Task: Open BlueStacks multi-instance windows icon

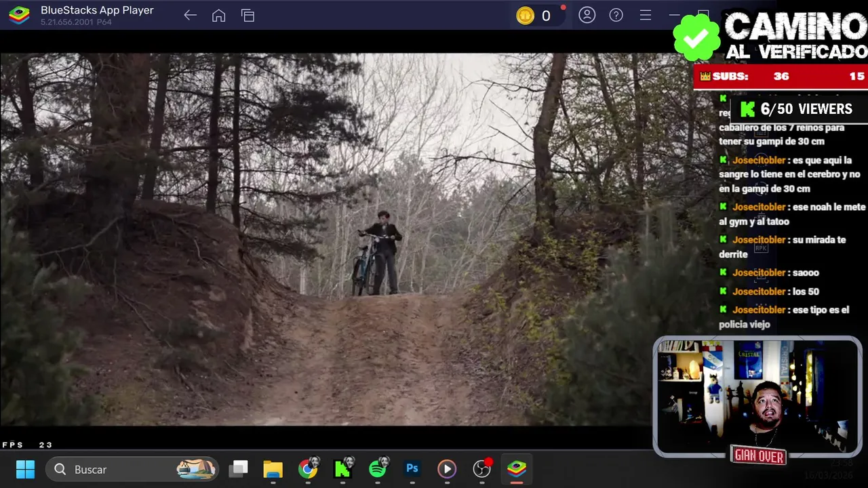Action: [x=248, y=16]
